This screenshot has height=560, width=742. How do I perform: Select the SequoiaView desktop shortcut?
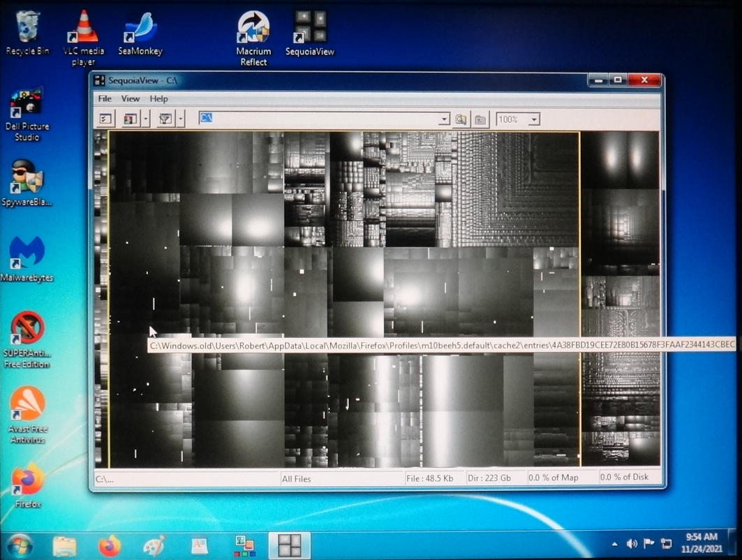309,33
